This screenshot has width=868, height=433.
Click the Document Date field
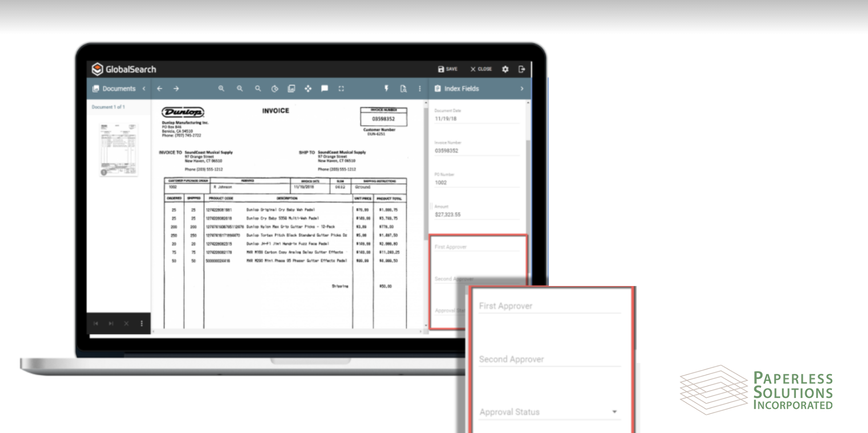click(x=477, y=116)
